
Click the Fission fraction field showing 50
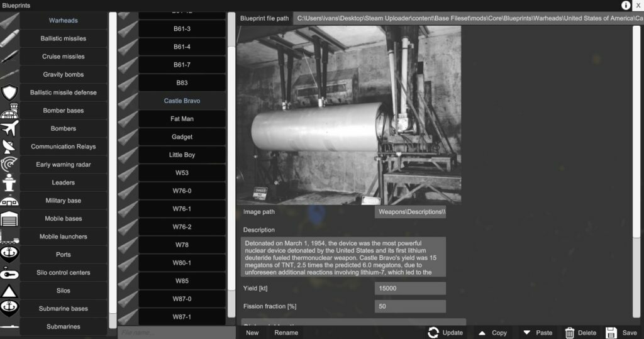410,306
